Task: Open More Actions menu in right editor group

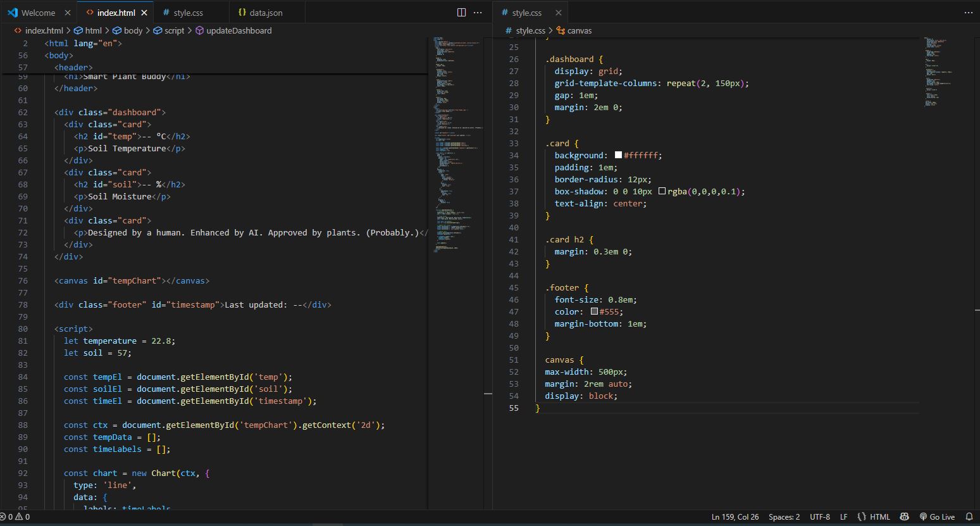Action: point(969,13)
